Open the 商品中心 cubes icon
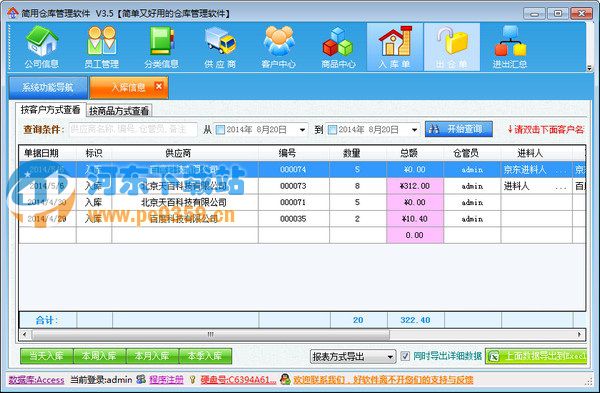 (x=338, y=47)
